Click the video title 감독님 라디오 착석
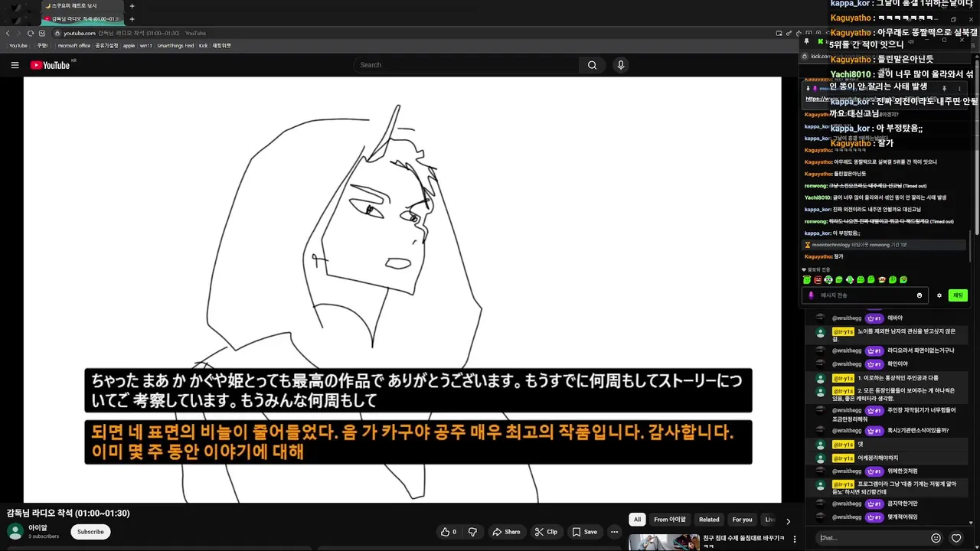The width and height of the screenshot is (980, 551). pyautogui.click(x=68, y=514)
